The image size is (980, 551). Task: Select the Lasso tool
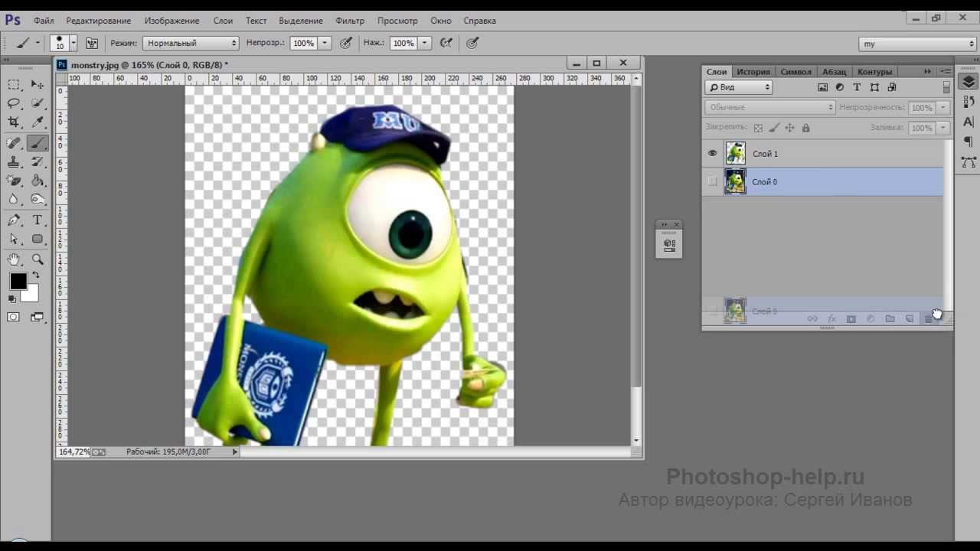(14, 103)
